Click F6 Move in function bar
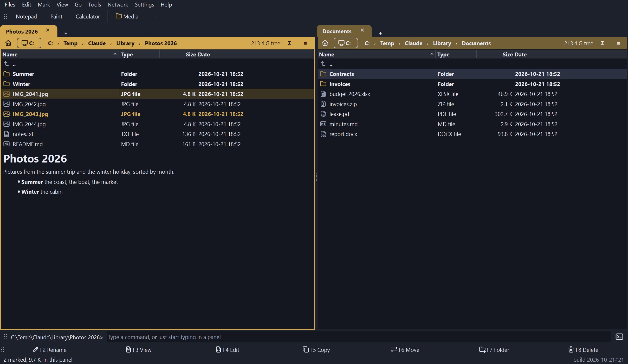Screen dimensions: 628x364 pyautogui.click(x=405, y=350)
